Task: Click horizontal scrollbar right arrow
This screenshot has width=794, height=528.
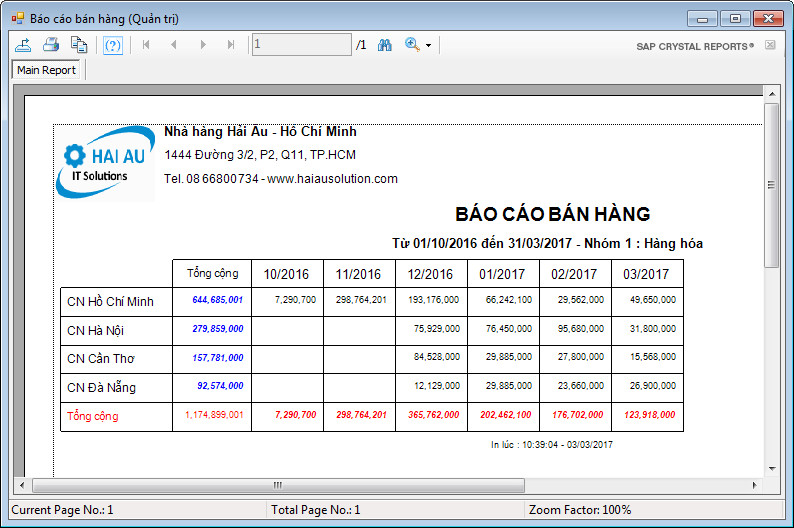Action: click(x=755, y=485)
